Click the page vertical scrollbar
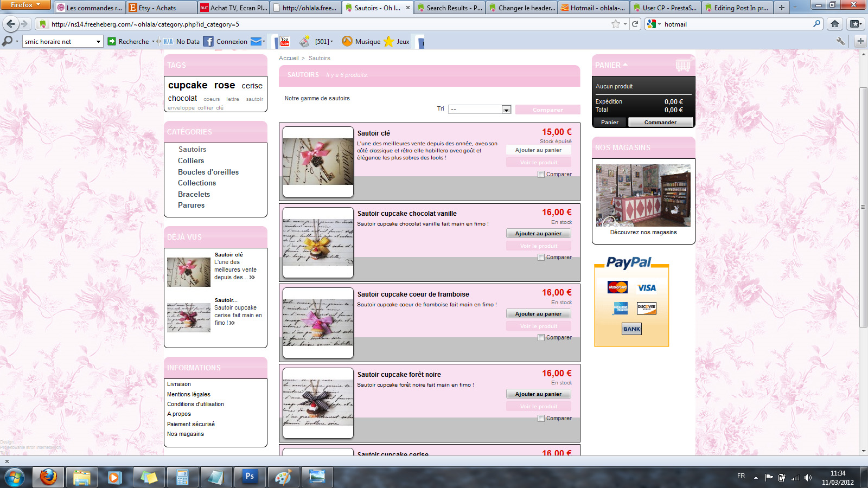Viewport: 868px width, 488px height. 863,206
